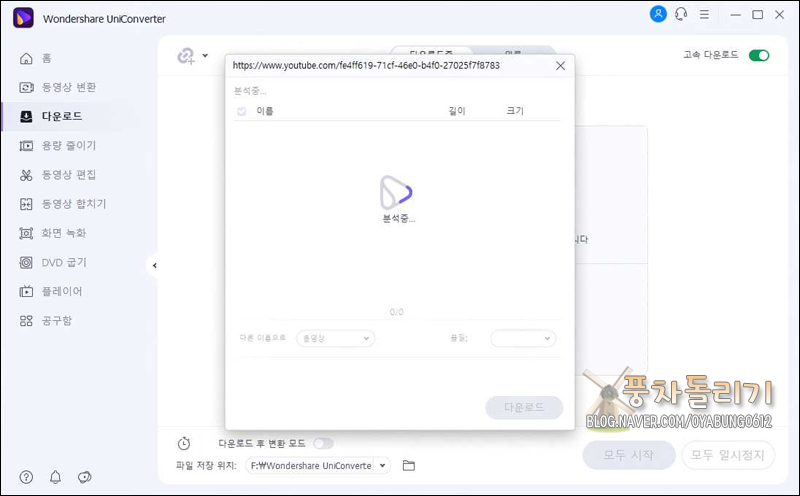Click the scissors edit icon
This screenshot has width=800, height=496.
[26, 175]
